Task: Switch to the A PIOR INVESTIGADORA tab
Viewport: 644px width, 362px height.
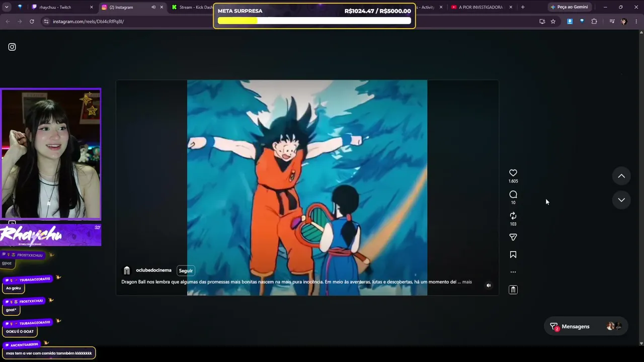Action: coord(480,7)
